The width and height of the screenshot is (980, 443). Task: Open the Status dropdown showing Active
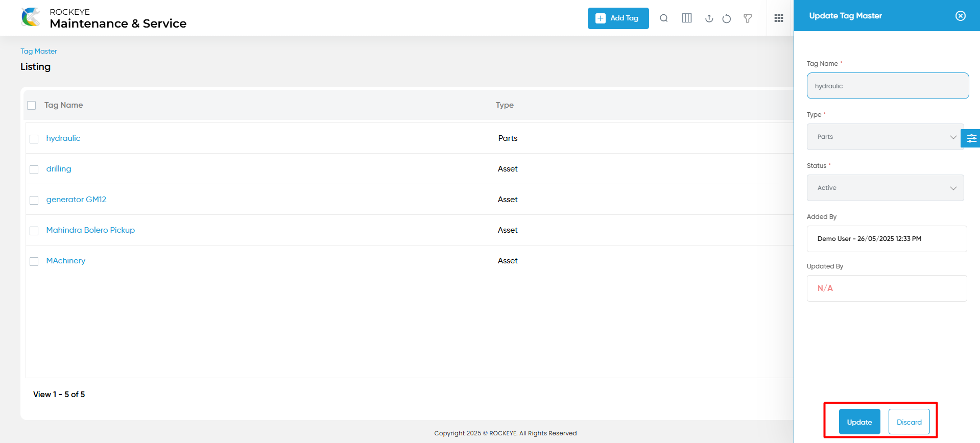tap(885, 188)
